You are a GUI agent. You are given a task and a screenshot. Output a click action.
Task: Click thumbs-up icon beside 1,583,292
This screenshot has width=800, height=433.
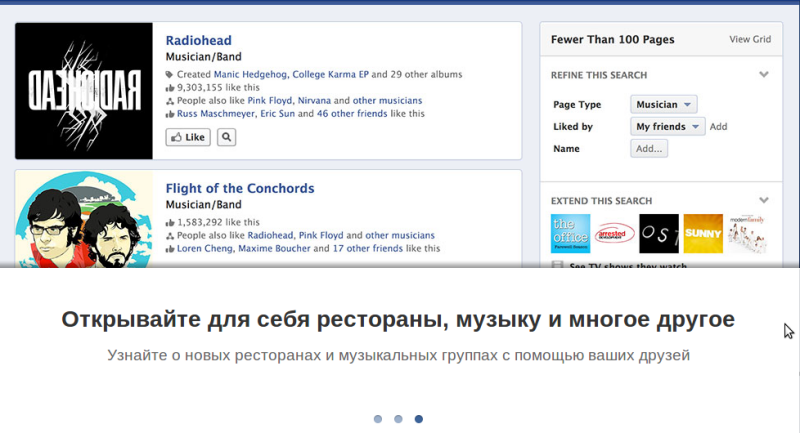tap(169, 222)
